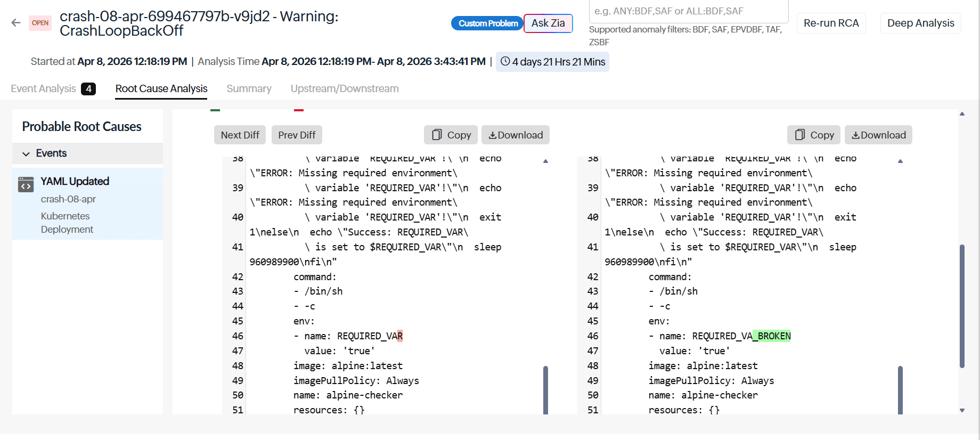The height and width of the screenshot is (440, 980).
Task: Click line number 42 in left pane
Action: (238, 277)
